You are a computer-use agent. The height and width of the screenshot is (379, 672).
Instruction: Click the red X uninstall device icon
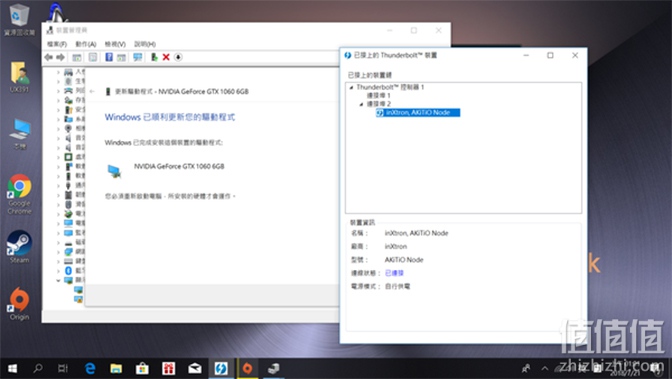(166, 57)
